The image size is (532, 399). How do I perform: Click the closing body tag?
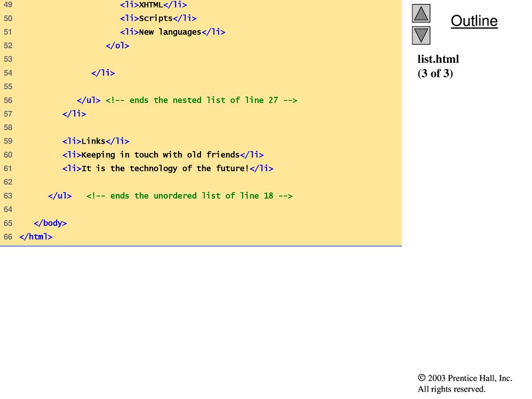(50, 223)
